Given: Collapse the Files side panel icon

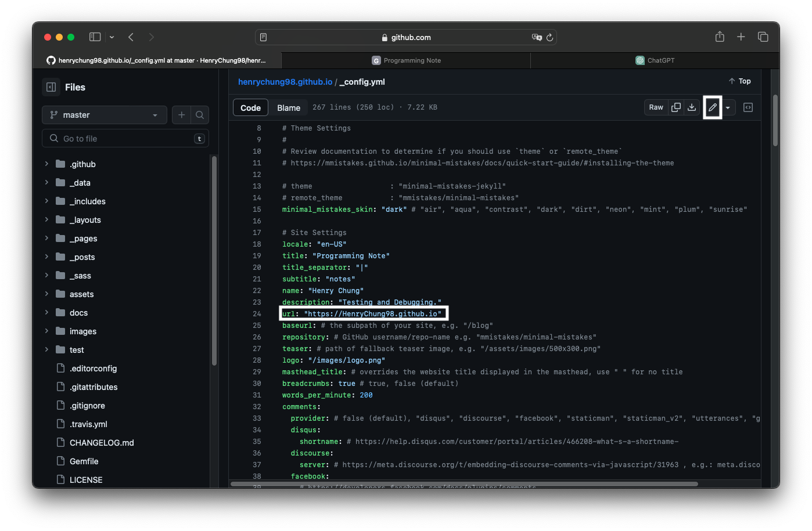Looking at the screenshot, I should click(51, 87).
